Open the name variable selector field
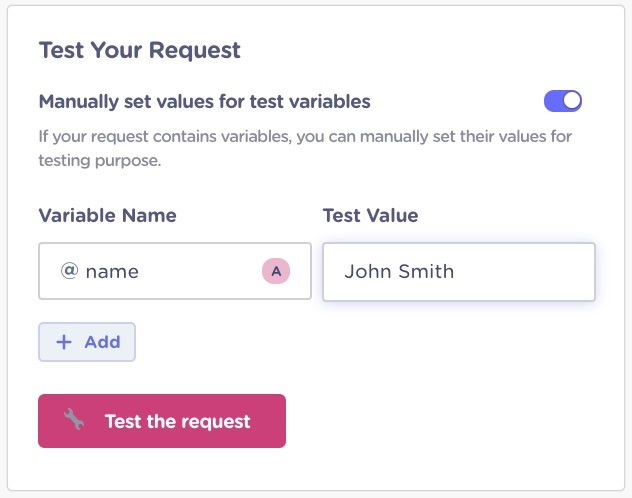Viewport: 632px width, 498px height. pos(175,271)
